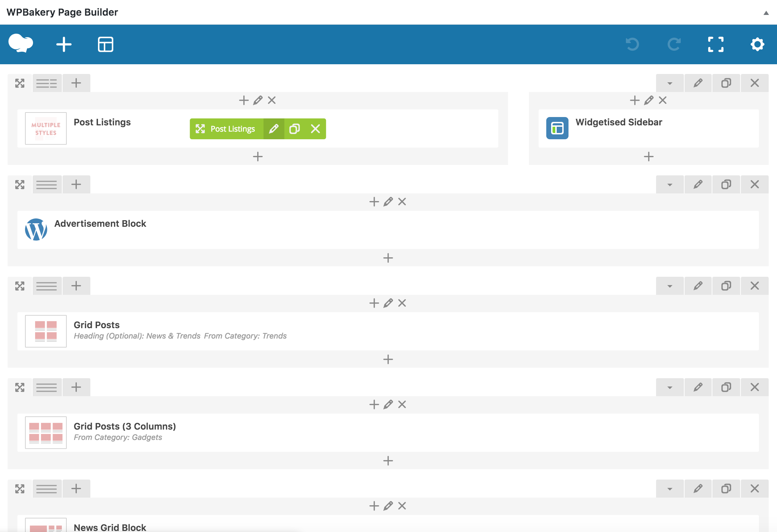The width and height of the screenshot is (777, 532).
Task: Prepend element to Widgetised Sidebar column
Action: (635, 100)
